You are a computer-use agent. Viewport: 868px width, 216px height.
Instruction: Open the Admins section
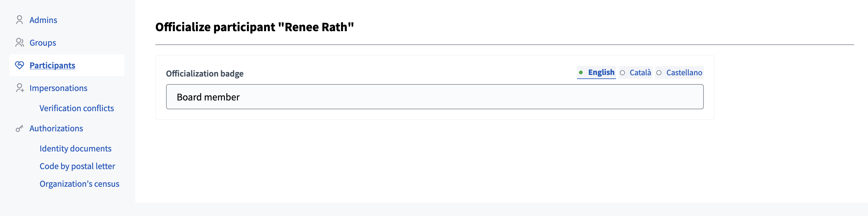coord(43,20)
